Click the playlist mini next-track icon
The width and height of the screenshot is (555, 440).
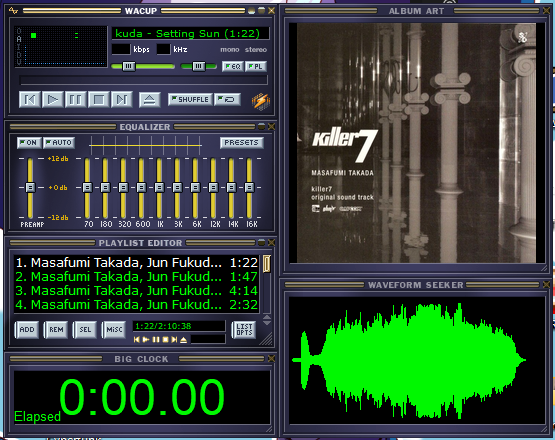[174, 339]
